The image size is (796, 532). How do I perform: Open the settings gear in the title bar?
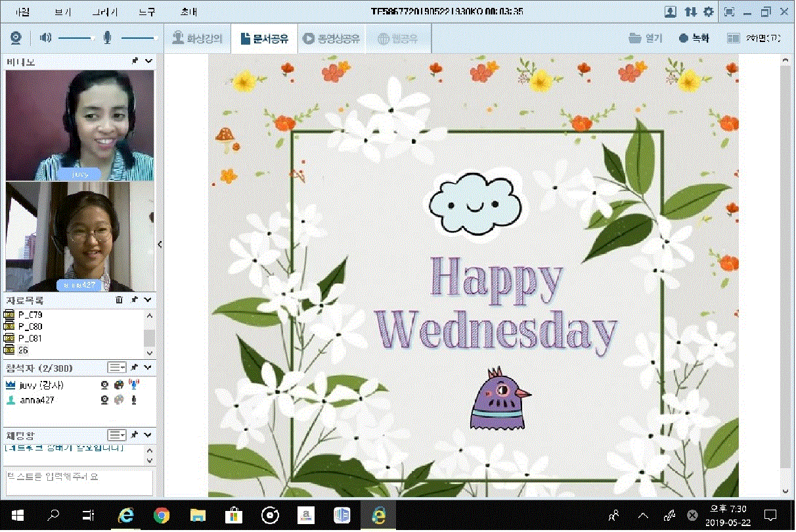point(708,12)
